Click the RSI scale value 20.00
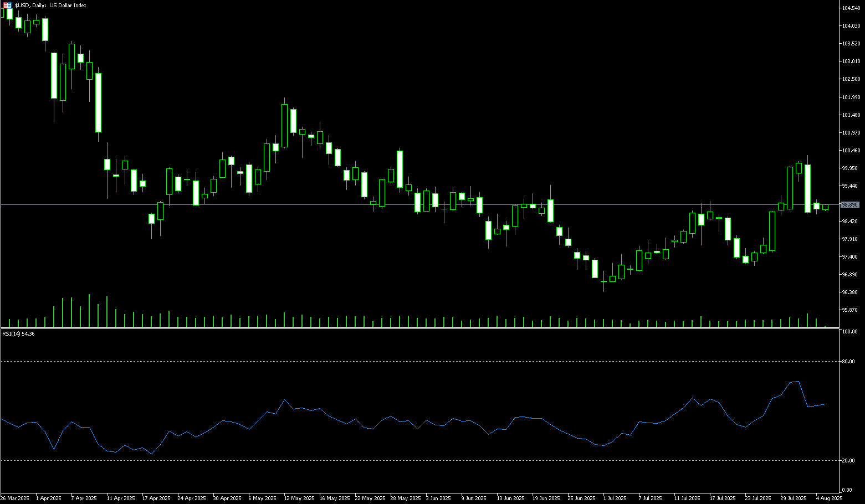 848,460
